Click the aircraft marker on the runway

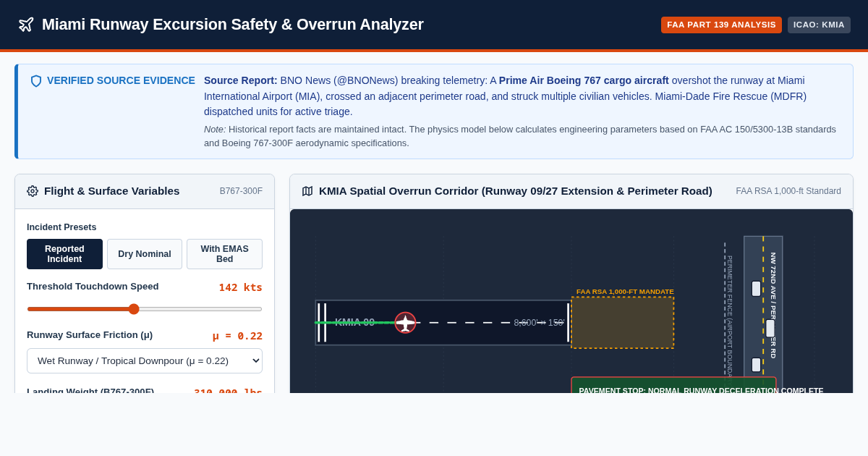[x=405, y=323]
